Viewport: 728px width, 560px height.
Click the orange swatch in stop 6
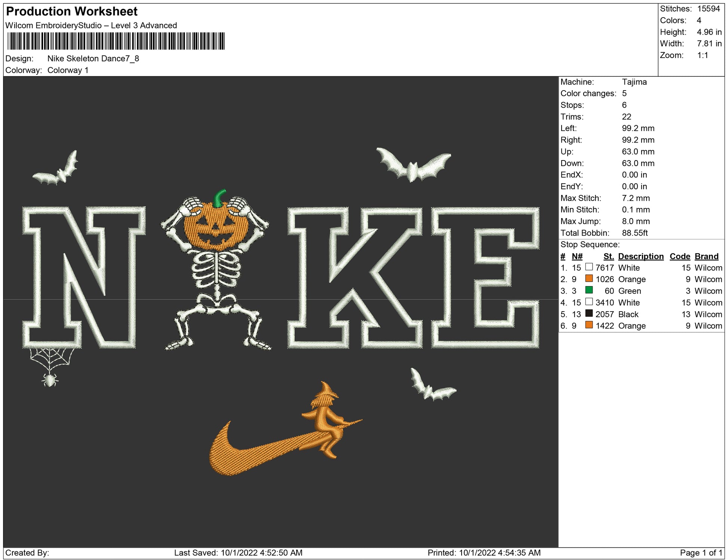[x=589, y=325]
